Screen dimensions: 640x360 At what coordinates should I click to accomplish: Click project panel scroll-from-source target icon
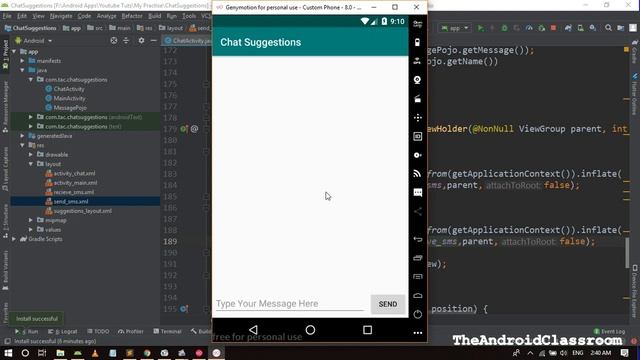[x=114, y=40]
